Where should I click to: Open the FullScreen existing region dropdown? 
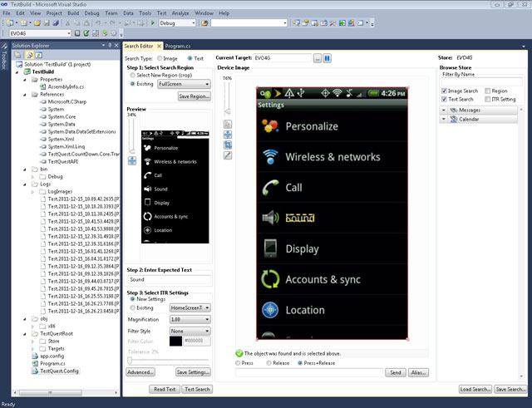tap(182, 84)
